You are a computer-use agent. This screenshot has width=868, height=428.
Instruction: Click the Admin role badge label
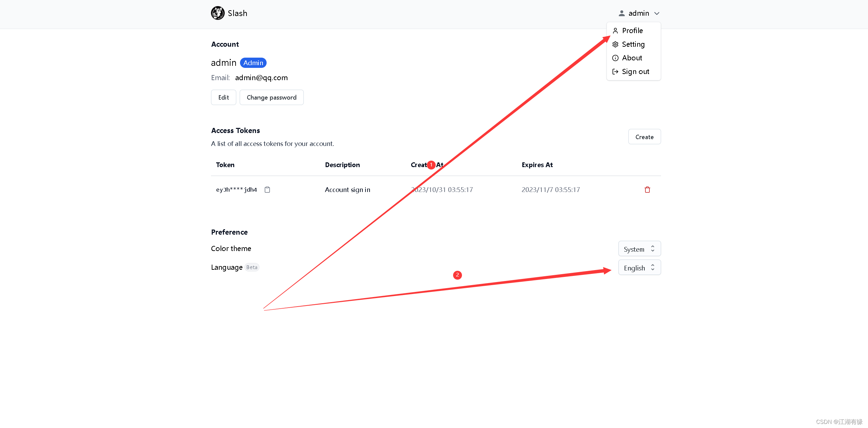pos(253,62)
